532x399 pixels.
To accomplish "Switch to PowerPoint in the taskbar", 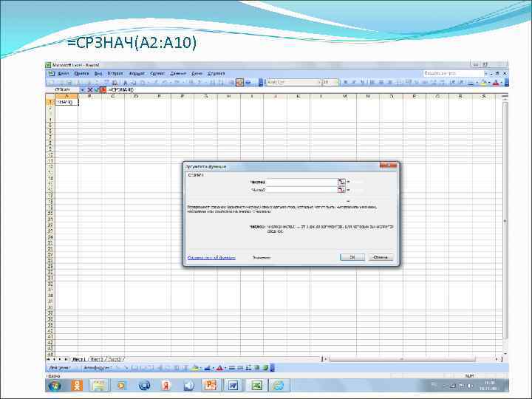I will point(211,386).
